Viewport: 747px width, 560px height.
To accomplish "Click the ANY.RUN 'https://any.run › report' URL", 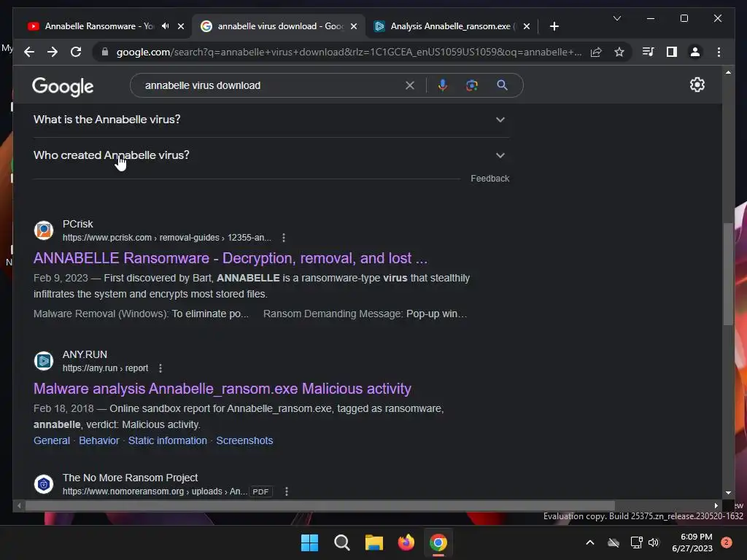I will click(105, 368).
